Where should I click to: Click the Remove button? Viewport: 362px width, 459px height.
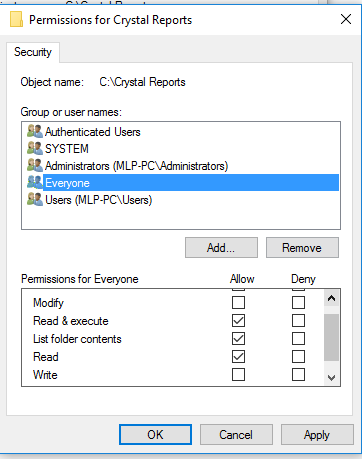pyautogui.click(x=302, y=248)
